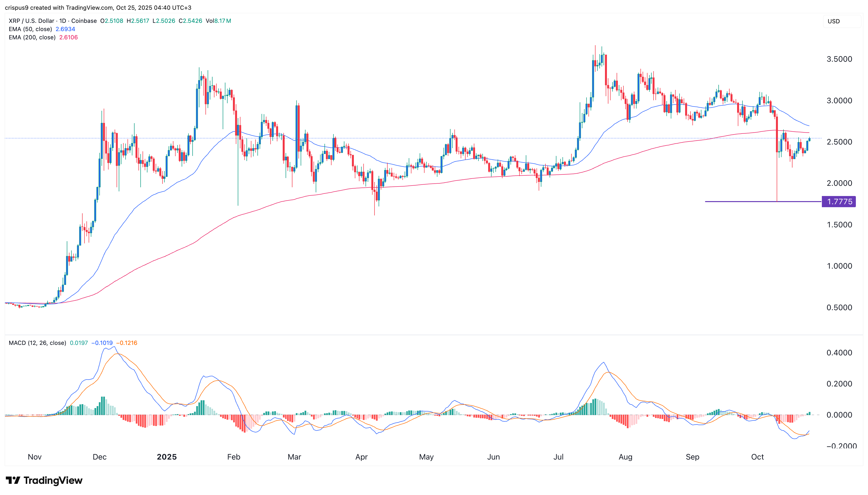Screen dimensions: 868x495
Task: Select the EMA (50, close) indicator legend
Action: tap(30, 29)
